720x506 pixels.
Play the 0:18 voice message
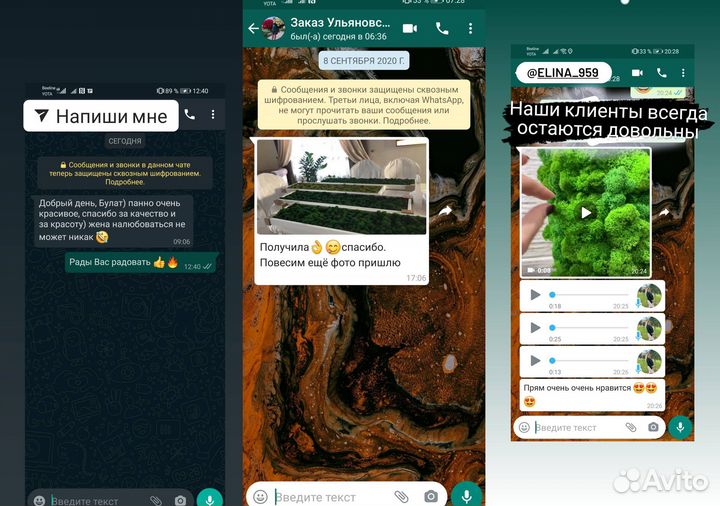click(x=535, y=295)
